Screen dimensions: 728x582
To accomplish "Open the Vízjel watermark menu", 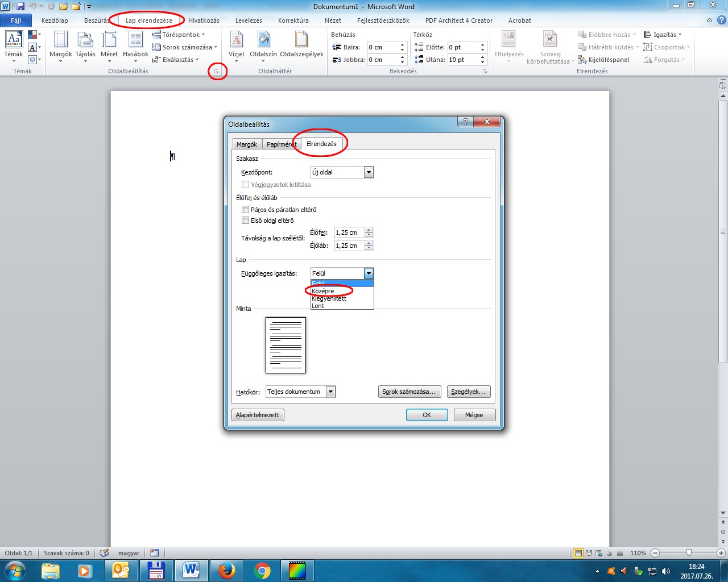I will click(236, 46).
